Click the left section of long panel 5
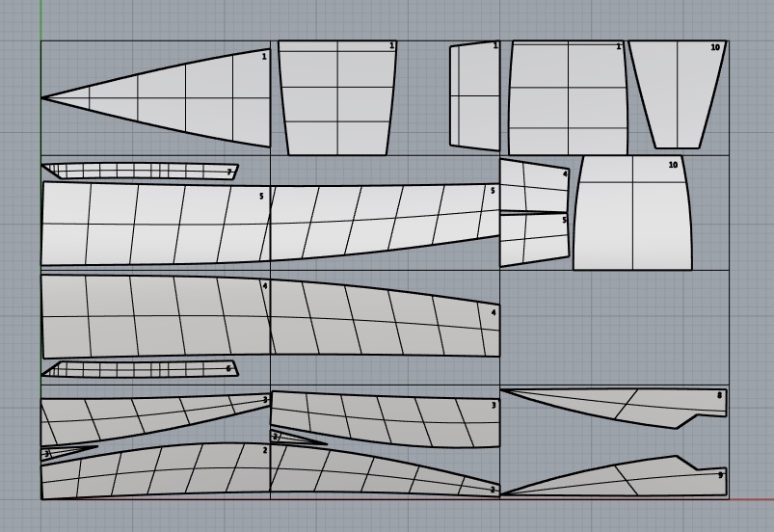Image resolution: width=774 pixels, height=532 pixels. tap(154, 222)
